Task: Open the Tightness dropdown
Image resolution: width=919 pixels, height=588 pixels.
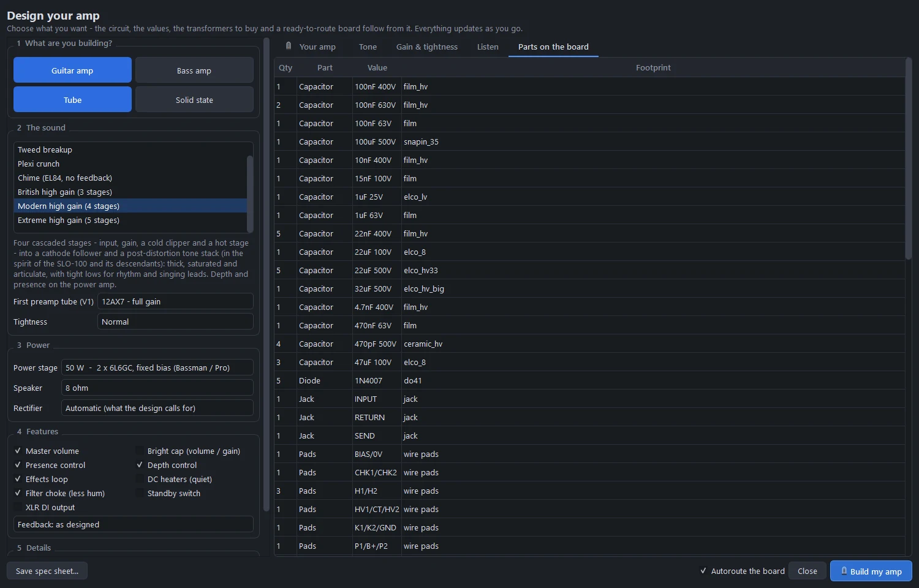Action: [175, 322]
